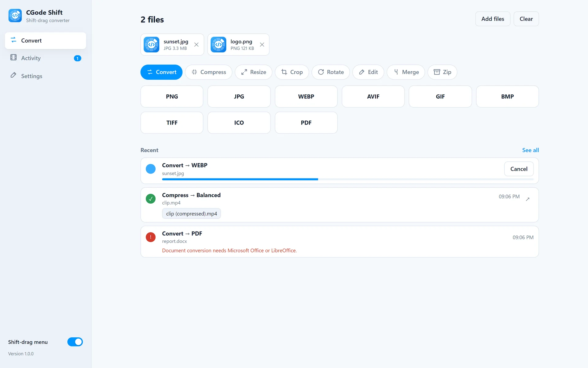
Task: Select the Merge action tab
Action: pyautogui.click(x=406, y=72)
